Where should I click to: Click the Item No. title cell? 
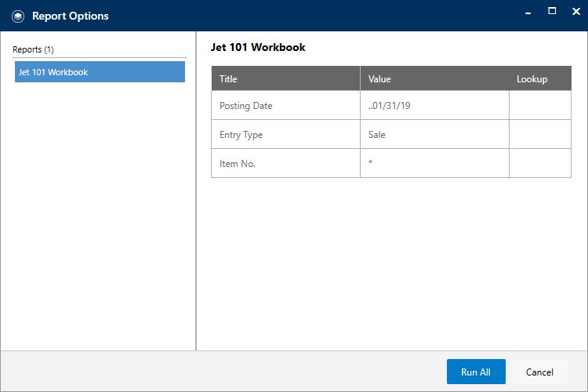pos(285,163)
